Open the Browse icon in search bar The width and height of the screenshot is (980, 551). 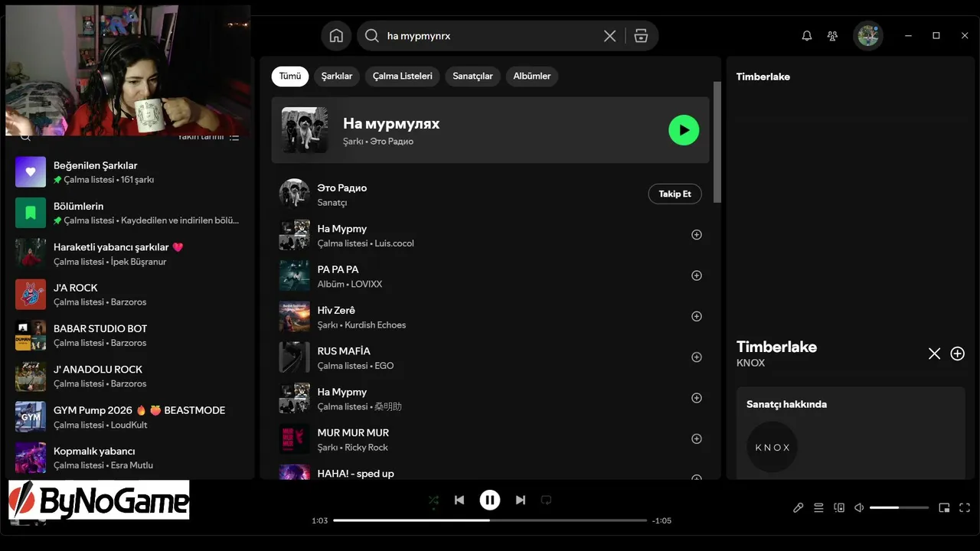click(x=642, y=36)
